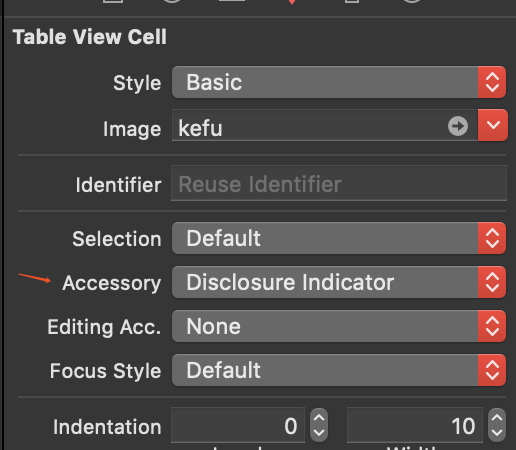The image size is (516, 450).
Task: Open the Selection popup set to Default
Action: 339,238
